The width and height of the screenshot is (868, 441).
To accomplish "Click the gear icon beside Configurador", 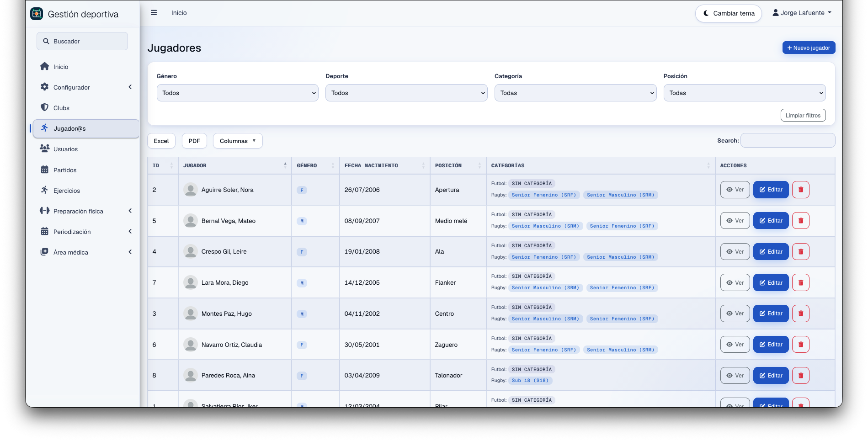I will pyautogui.click(x=44, y=87).
